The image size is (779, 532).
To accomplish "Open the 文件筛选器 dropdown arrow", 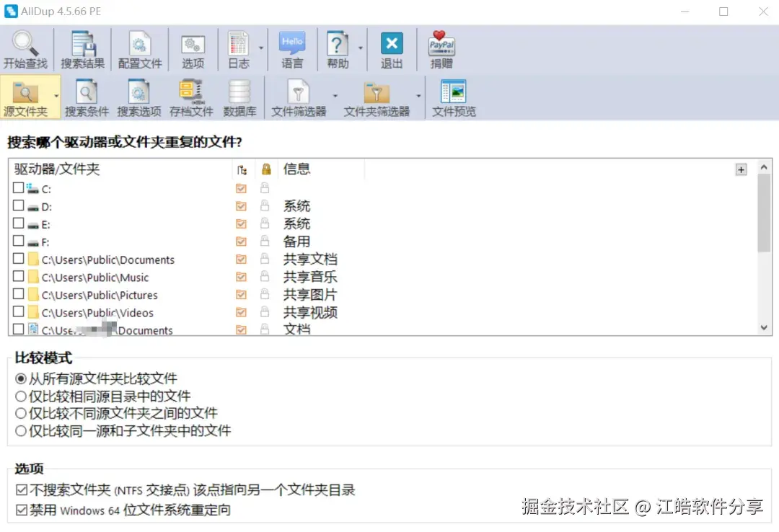I will pyautogui.click(x=334, y=94).
